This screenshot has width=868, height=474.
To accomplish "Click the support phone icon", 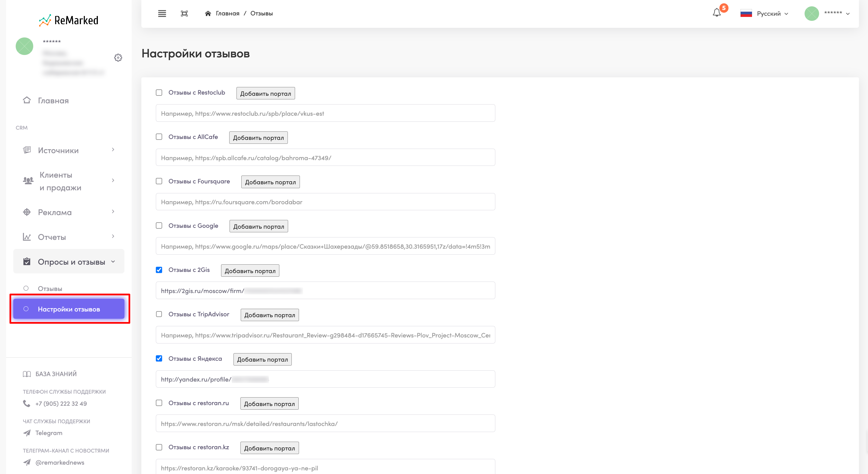I will click(x=27, y=403).
